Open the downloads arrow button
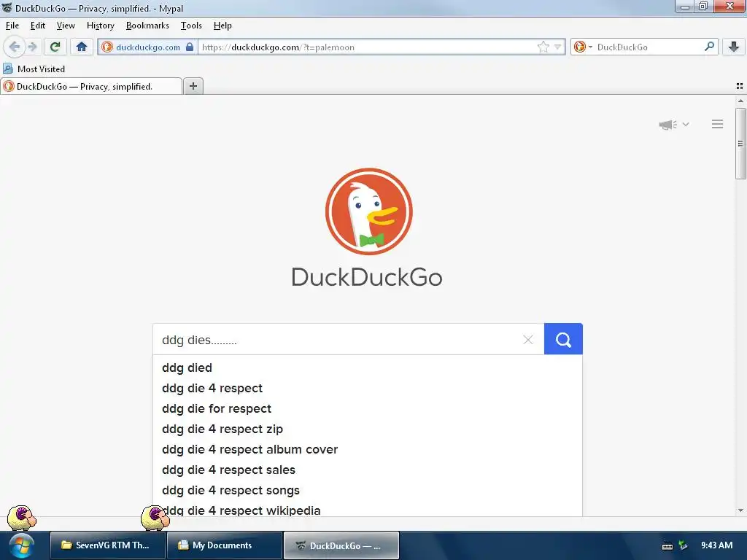The width and height of the screenshot is (747, 560). 734,47
